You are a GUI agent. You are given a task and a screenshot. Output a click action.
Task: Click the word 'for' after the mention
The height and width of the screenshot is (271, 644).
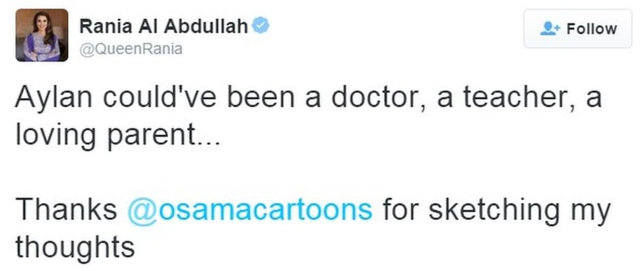[x=402, y=210]
